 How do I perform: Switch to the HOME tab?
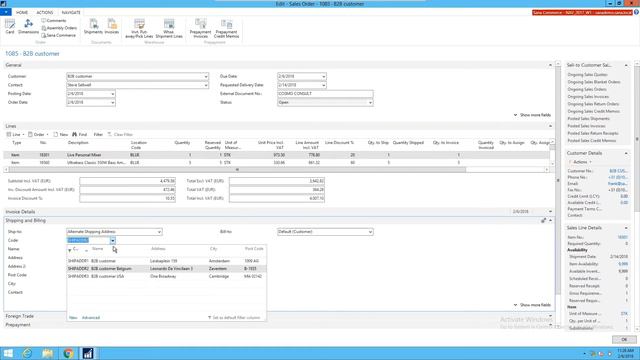point(22,13)
